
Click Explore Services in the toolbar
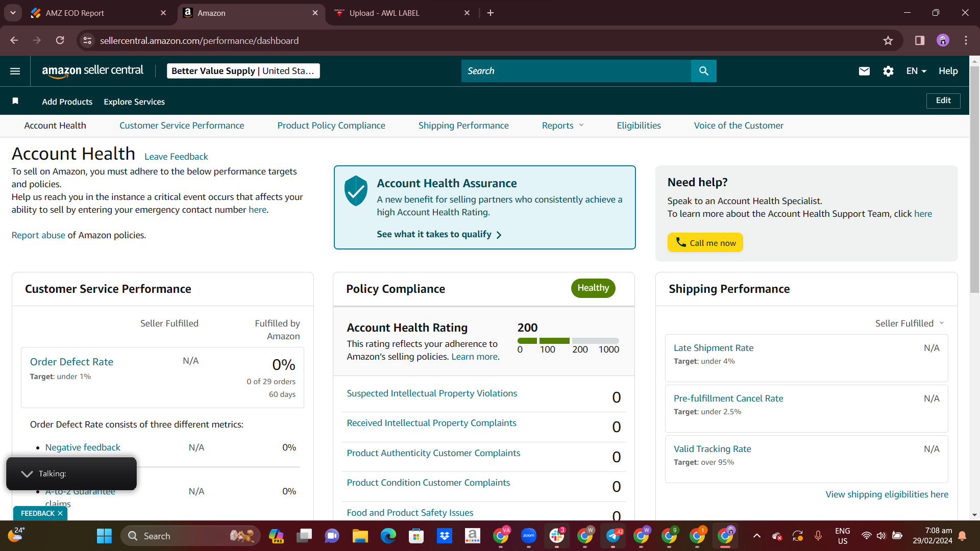pyautogui.click(x=134, y=102)
